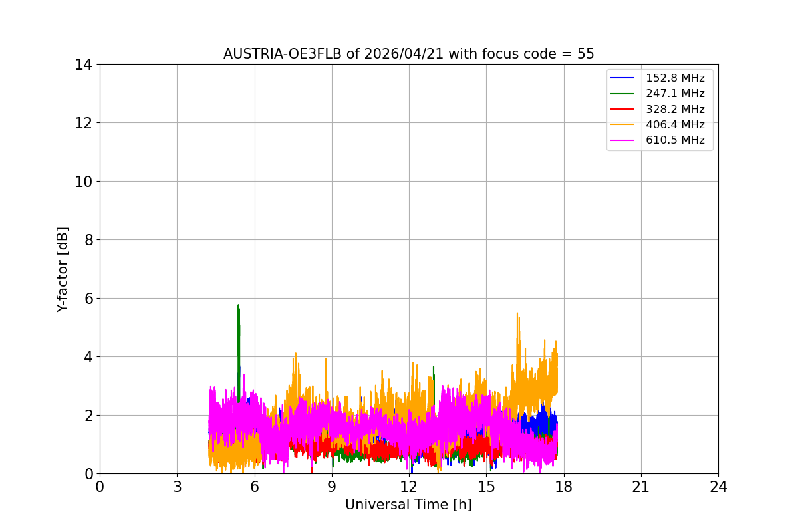This screenshot has height=532, width=798.
Task: Click x-axis tick label 24
Action: coord(718,487)
